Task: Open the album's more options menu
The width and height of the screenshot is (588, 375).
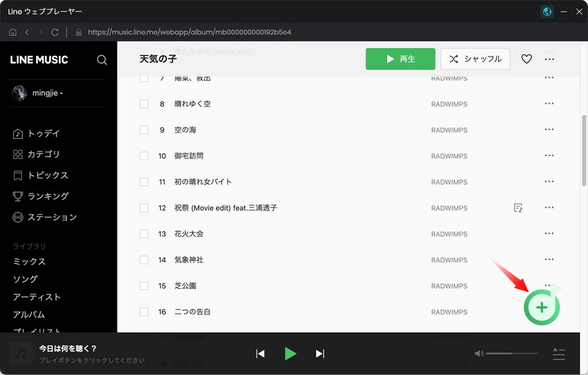Action: [x=549, y=59]
